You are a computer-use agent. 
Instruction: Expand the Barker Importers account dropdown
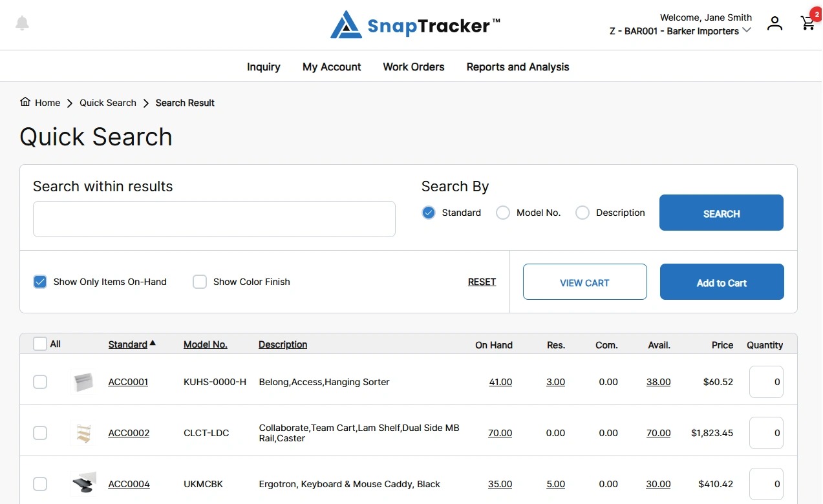(x=747, y=30)
